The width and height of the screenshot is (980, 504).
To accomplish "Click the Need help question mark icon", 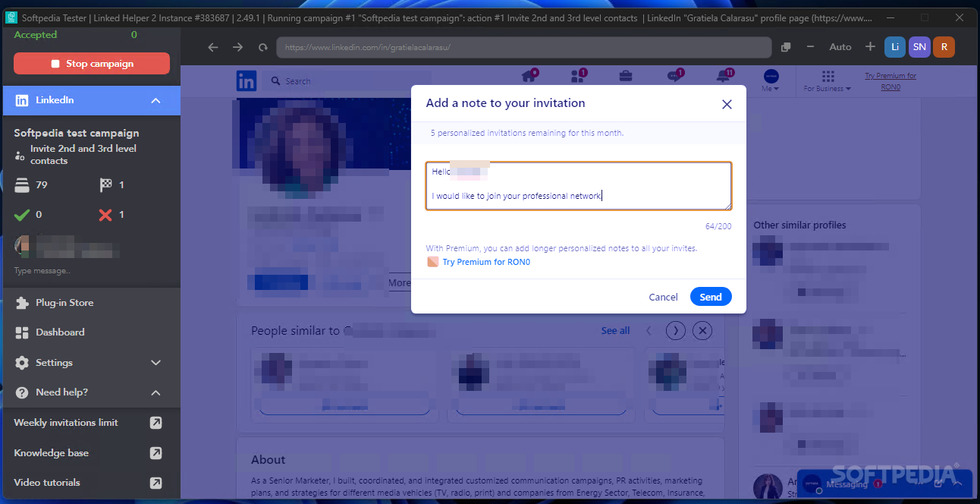I will pyautogui.click(x=22, y=392).
